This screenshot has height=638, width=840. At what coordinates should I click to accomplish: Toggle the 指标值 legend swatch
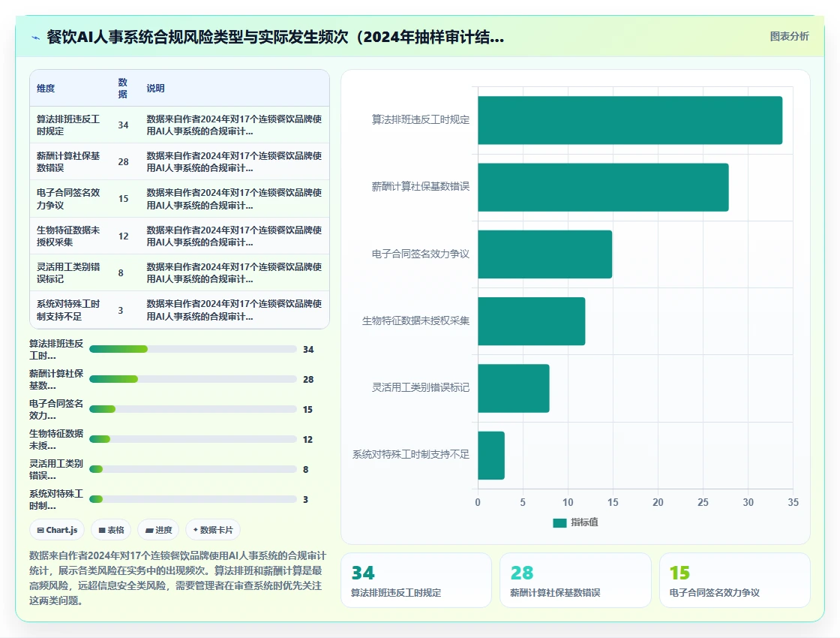(559, 522)
